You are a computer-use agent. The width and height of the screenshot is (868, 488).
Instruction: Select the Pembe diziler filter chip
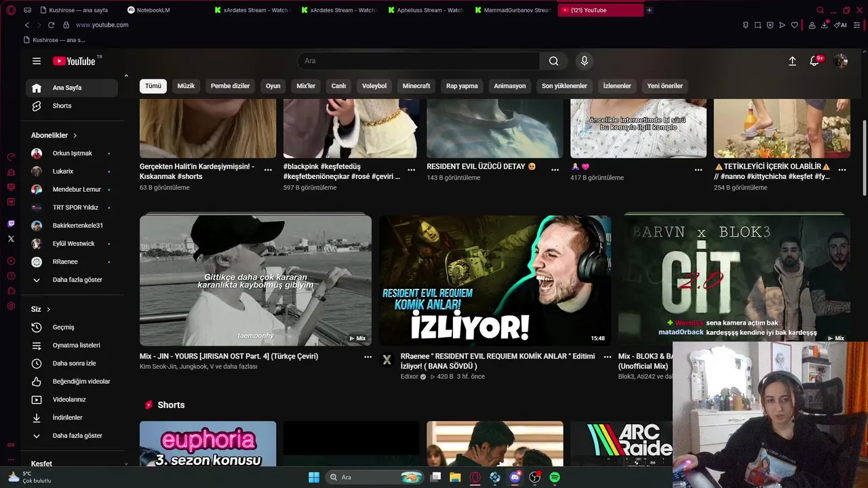click(231, 86)
